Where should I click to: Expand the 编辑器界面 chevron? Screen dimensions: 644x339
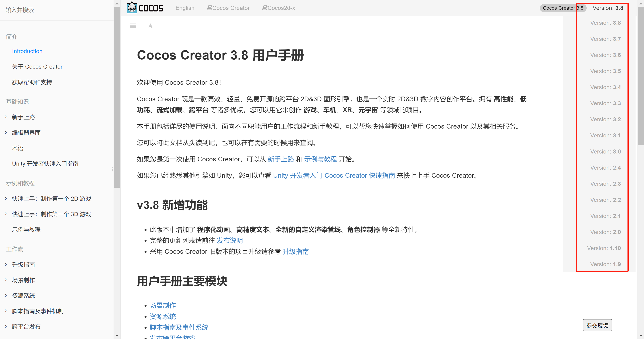(x=6, y=132)
